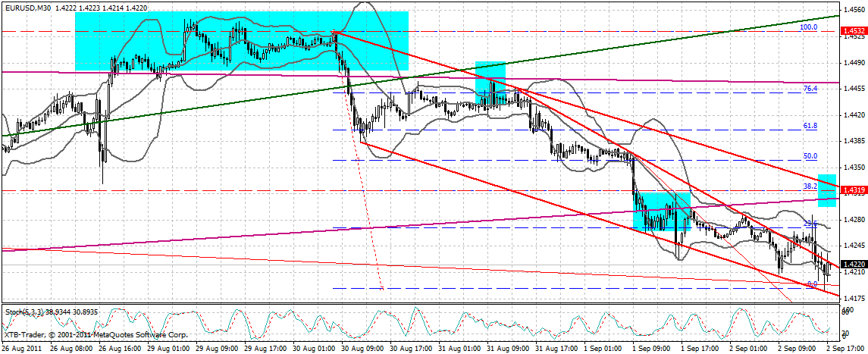This screenshot has height=354, width=868.
Task: Click the 1.4420 price axis label
Action: [854, 115]
